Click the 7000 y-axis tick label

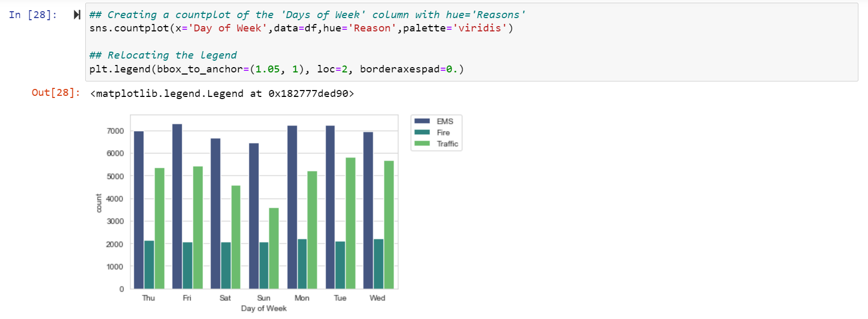click(x=115, y=131)
